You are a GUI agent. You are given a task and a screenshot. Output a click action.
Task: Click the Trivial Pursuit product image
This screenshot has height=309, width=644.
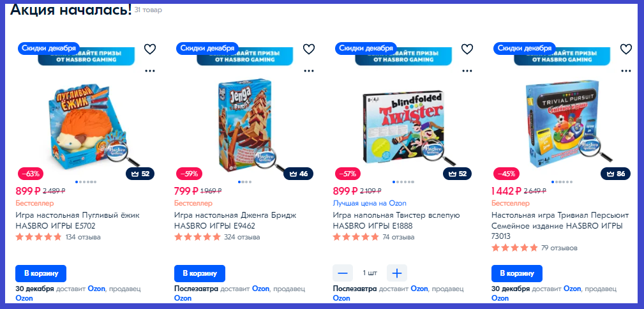click(x=562, y=121)
